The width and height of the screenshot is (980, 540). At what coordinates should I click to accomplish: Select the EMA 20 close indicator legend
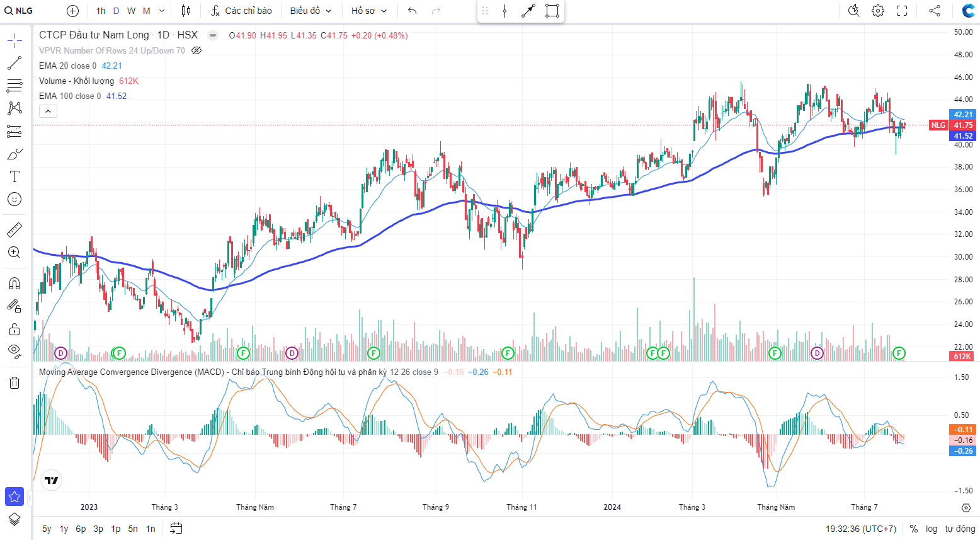pos(68,66)
